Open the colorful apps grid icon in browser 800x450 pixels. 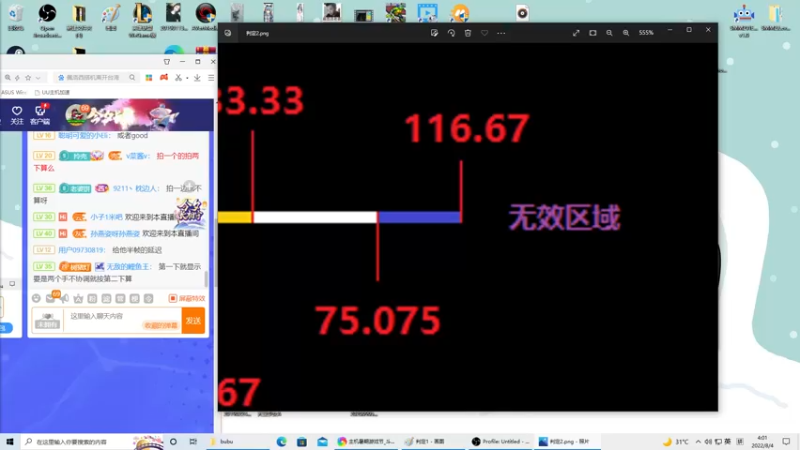coord(148,78)
